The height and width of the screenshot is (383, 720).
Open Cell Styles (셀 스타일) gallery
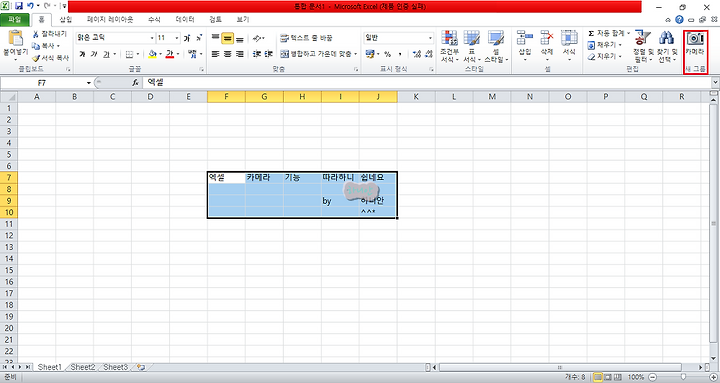pyautogui.click(x=496, y=46)
